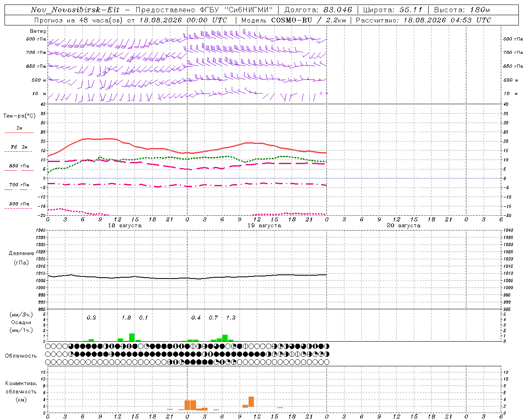Click the 1.3 precipitation amount label
525x420 pixels.
click(x=231, y=317)
